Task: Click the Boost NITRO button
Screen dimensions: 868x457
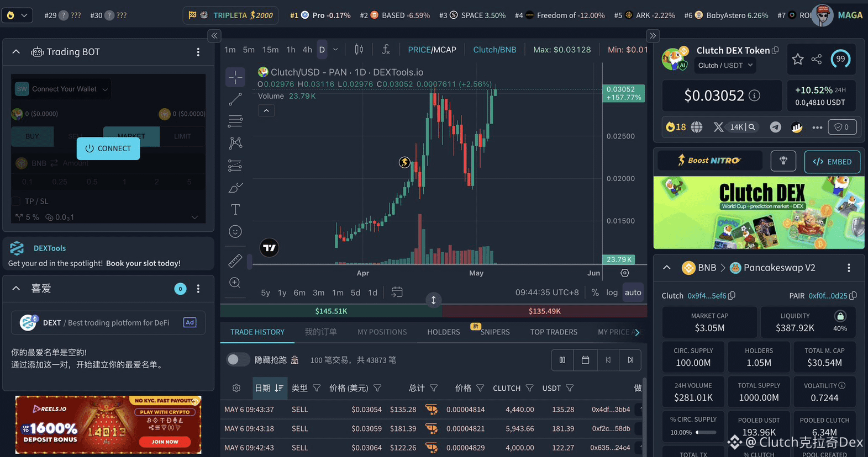Action: coord(710,161)
